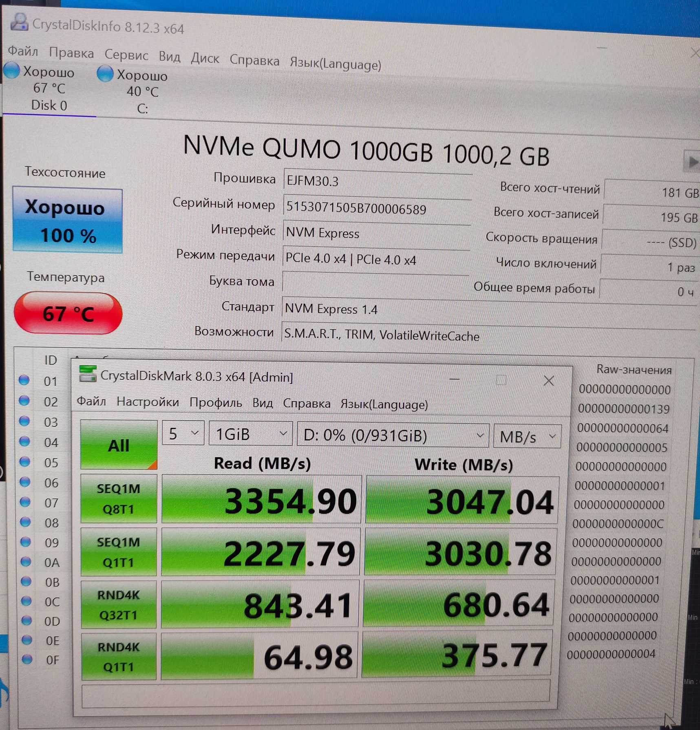Minimize the CrystalDiskMark window
The width and height of the screenshot is (700, 730).
[455, 379]
